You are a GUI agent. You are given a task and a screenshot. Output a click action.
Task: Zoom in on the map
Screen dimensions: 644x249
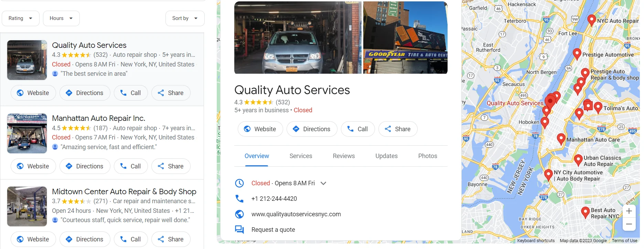click(629, 211)
